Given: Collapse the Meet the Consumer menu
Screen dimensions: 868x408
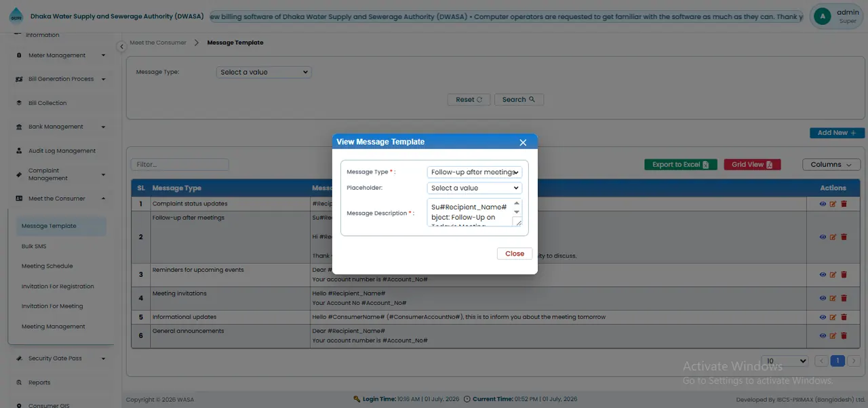Looking at the screenshot, I should pyautogui.click(x=61, y=199).
